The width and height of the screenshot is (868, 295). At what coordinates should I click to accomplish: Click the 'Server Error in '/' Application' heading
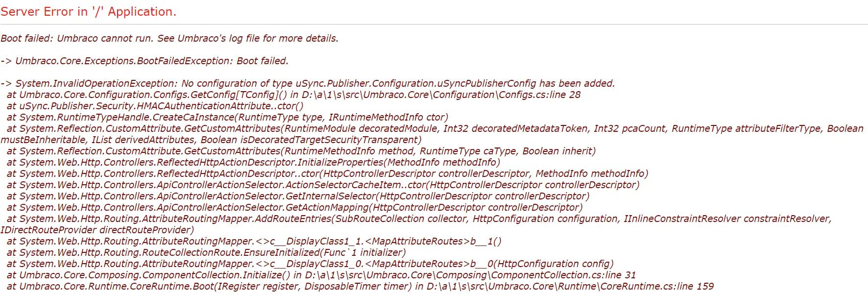click(x=88, y=12)
